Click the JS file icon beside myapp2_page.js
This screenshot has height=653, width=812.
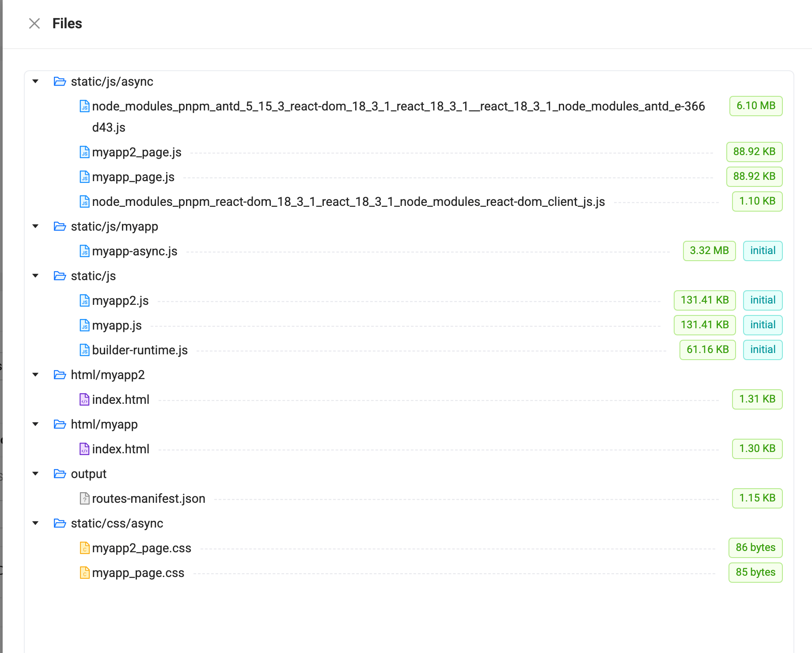[84, 152]
